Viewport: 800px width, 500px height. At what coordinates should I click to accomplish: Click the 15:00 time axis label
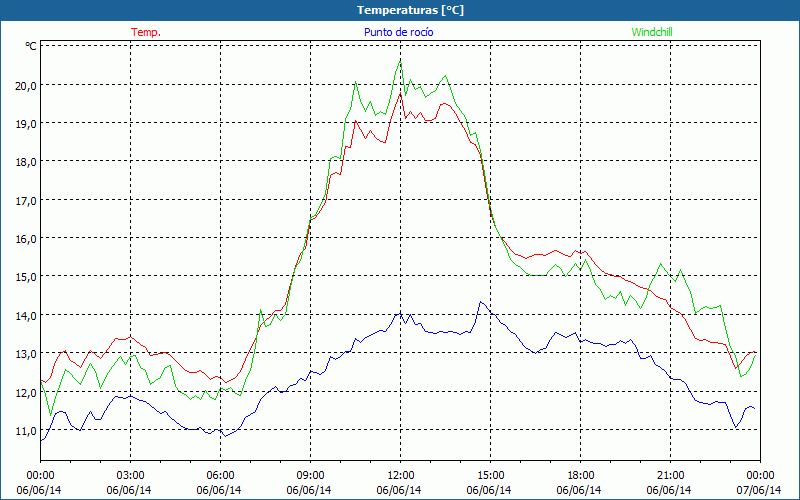pyautogui.click(x=490, y=476)
